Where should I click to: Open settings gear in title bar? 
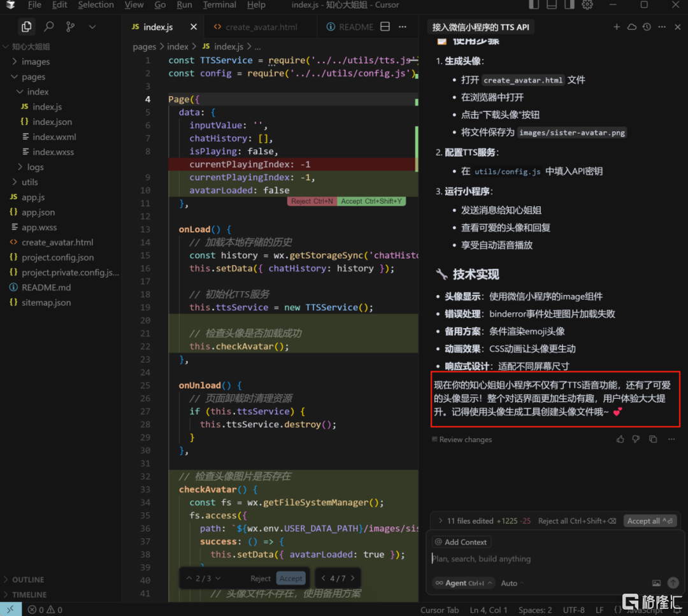click(587, 5)
